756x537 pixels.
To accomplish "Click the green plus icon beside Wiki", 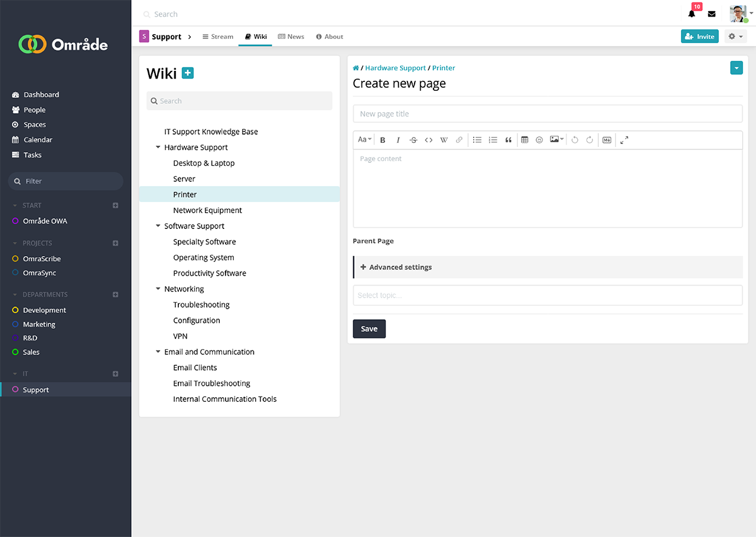I will point(188,73).
